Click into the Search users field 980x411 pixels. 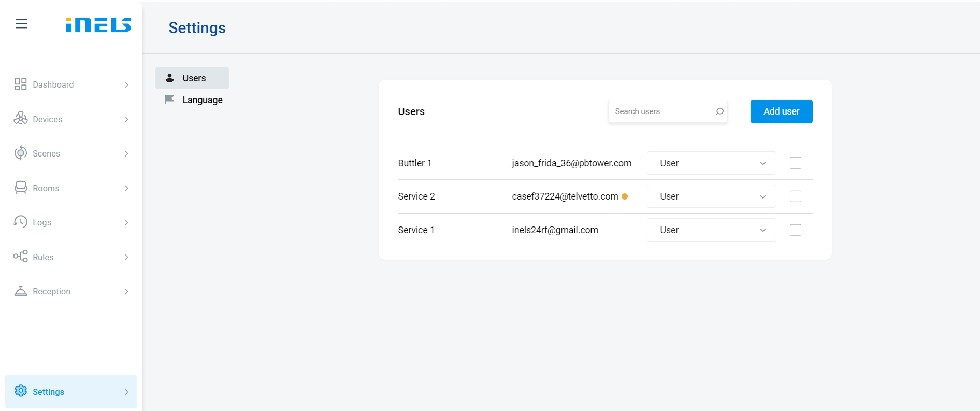660,111
